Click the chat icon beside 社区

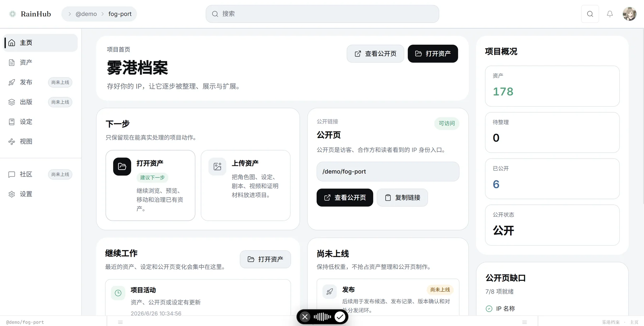12,174
